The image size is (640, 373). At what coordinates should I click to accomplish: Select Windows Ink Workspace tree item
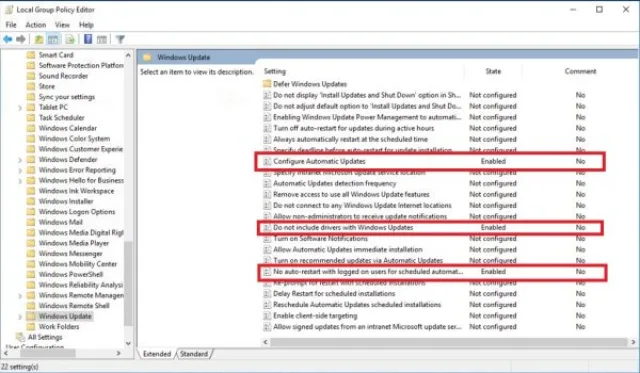click(x=76, y=191)
